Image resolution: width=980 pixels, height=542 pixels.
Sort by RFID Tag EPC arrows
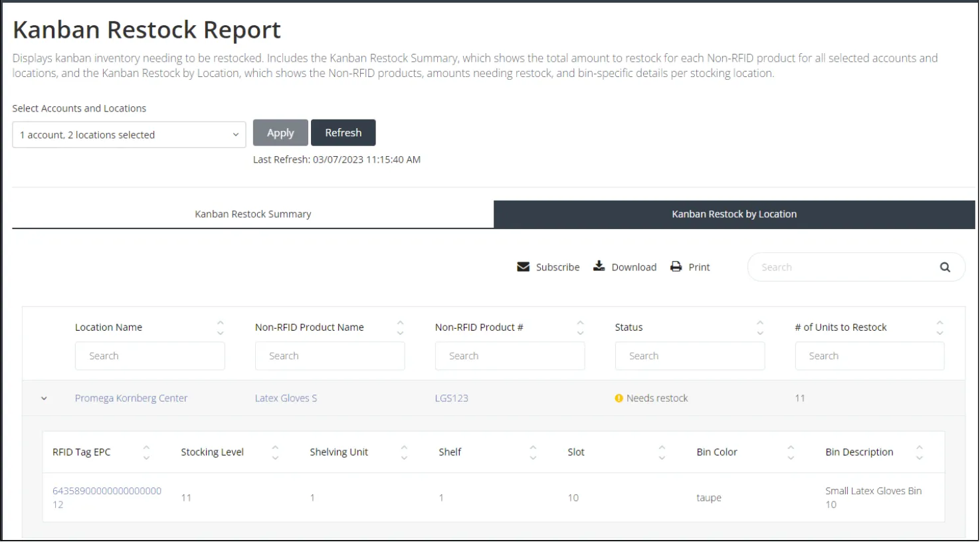[146, 452]
